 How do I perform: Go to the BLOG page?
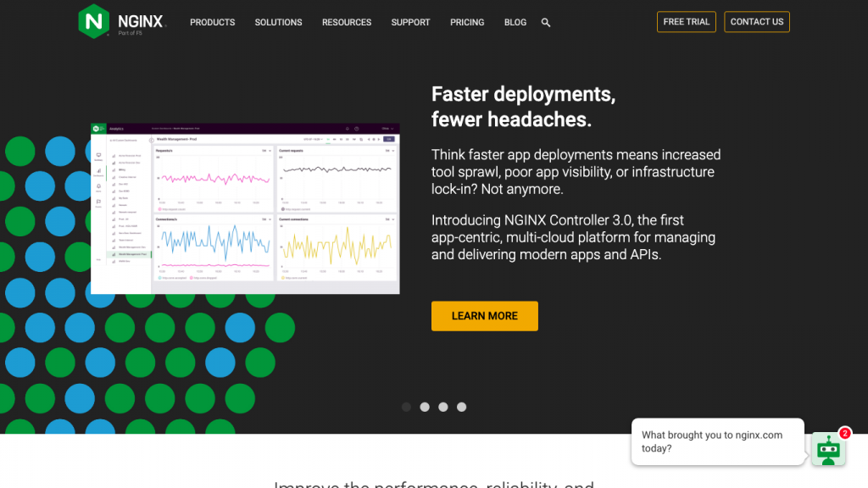point(515,22)
